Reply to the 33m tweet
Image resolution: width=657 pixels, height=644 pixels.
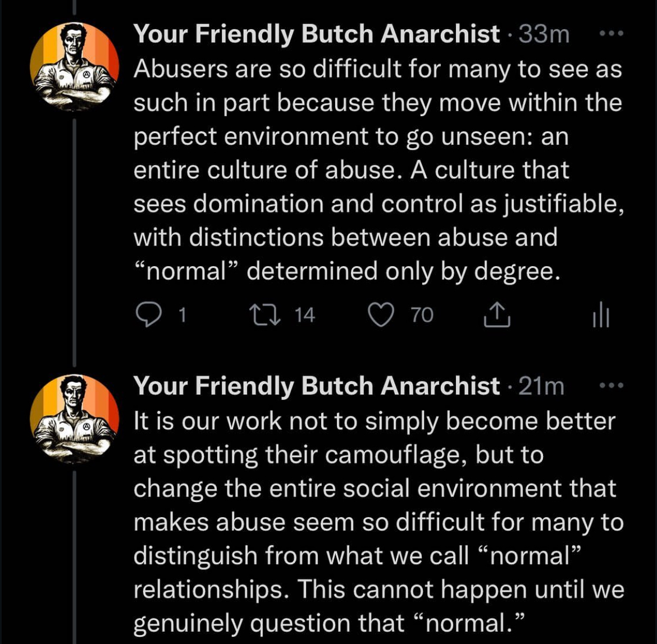point(148,316)
